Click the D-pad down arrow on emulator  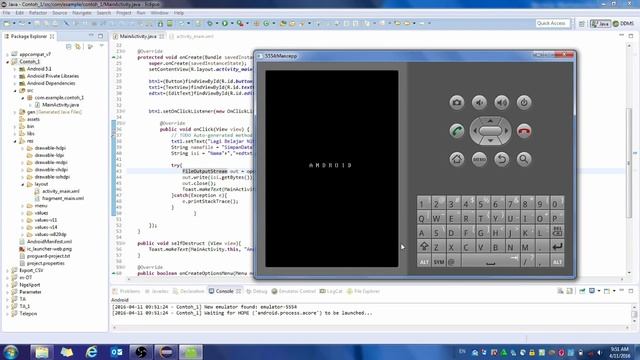click(x=490, y=141)
